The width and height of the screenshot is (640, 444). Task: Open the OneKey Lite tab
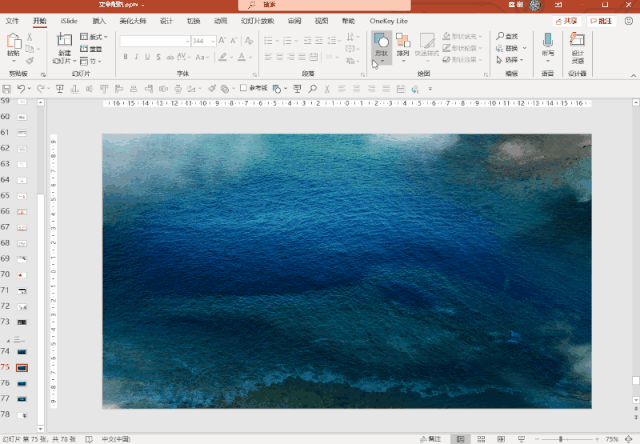tap(389, 21)
